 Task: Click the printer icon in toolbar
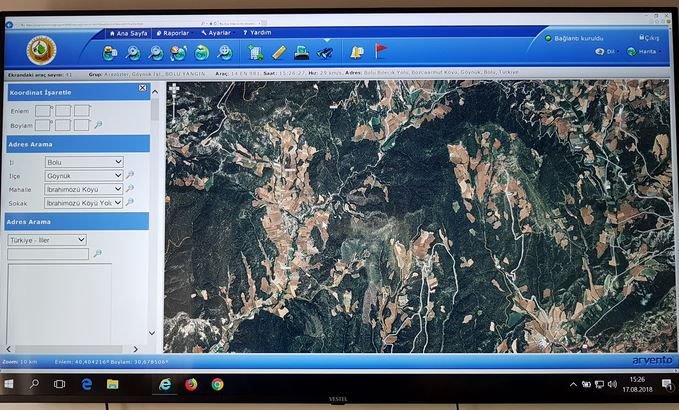pyautogui.click(x=301, y=52)
